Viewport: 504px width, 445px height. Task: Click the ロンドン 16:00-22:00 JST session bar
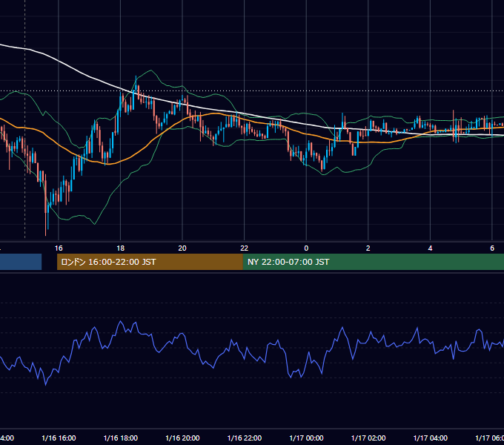150,262
